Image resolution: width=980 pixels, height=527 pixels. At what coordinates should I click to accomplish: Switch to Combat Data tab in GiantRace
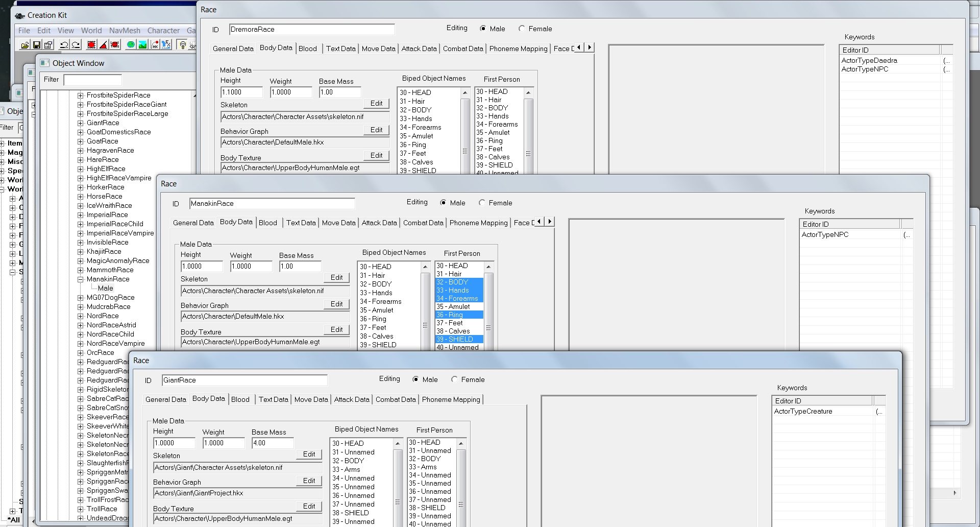395,399
